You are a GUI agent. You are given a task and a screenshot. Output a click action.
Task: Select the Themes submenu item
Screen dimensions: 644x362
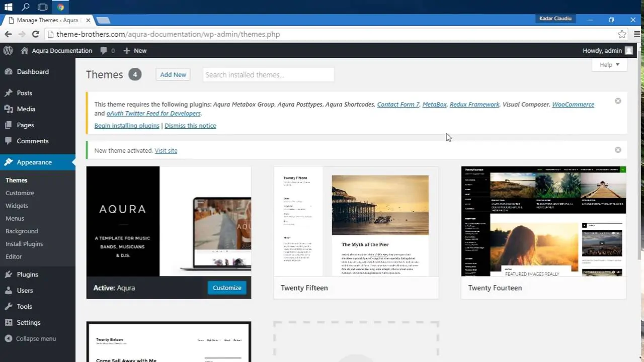(16, 180)
